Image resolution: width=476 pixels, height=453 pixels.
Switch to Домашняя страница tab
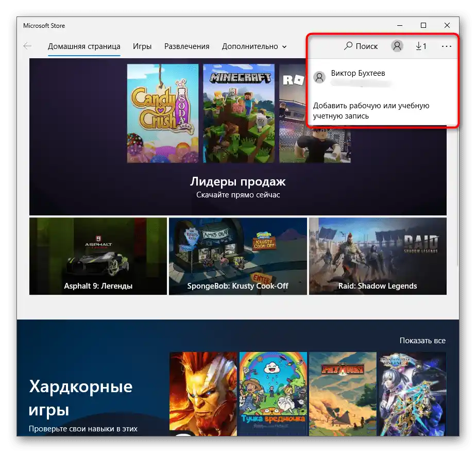click(84, 46)
